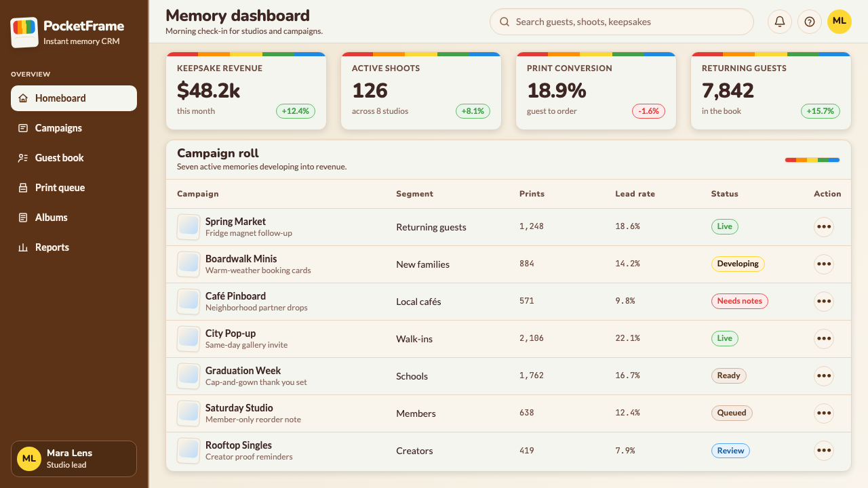868x488 pixels.
Task: Click the Live status of City Pop-up
Action: coord(725,338)
